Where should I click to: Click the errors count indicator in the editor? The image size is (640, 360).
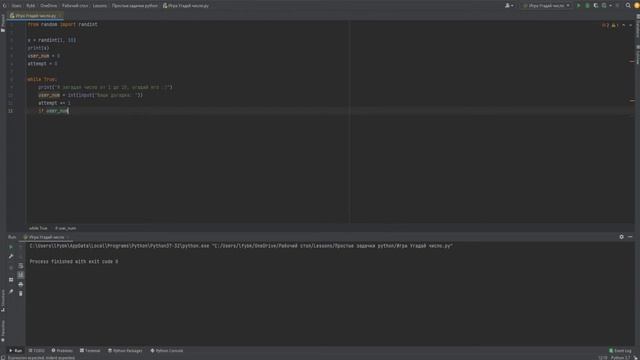pos(605,25)
